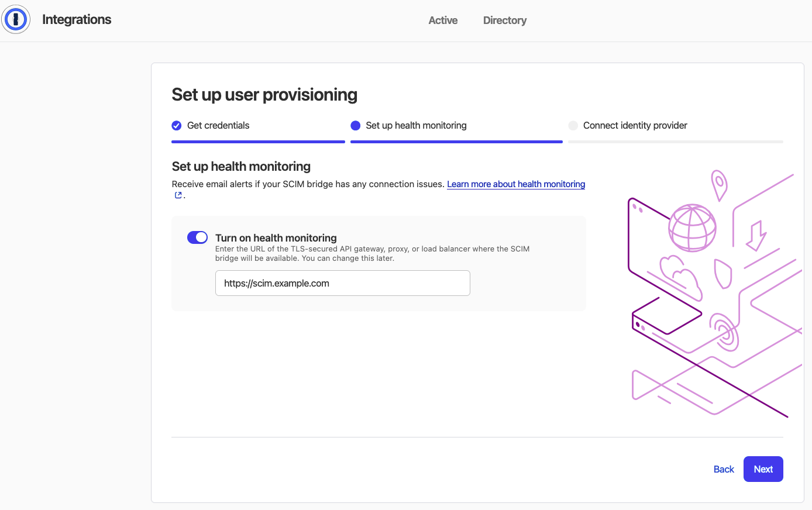The width and height of the screenshot is (812, 510).
Task: Click the Next button
Action: coord(763,469)
